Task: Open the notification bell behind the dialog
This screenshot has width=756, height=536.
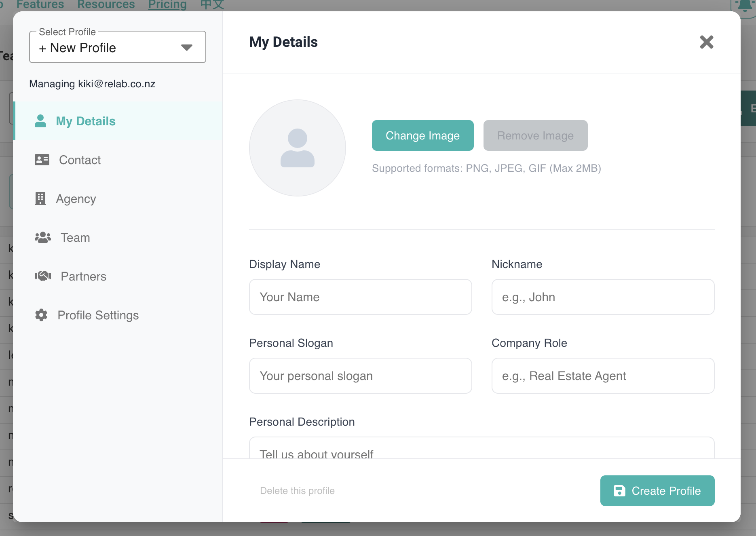Action: (x=745, y=6)
